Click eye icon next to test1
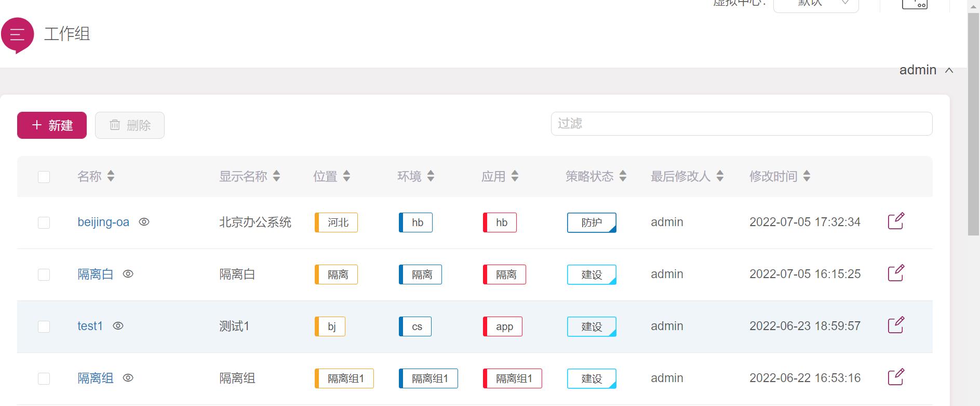Viewport: 980px width, 406px height. (118, 326)
